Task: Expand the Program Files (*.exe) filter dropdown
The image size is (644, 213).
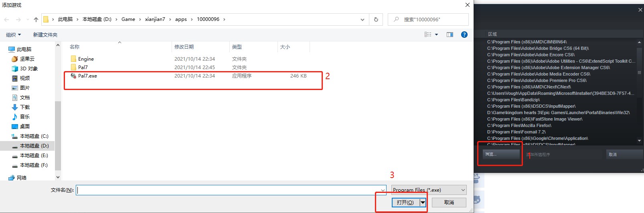Action: 429,190
